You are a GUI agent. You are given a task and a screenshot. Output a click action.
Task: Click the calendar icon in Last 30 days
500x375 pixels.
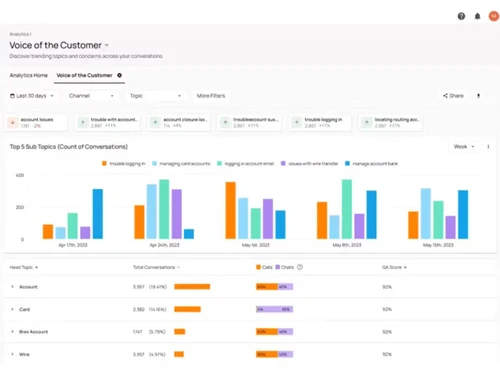pos(12,96)
